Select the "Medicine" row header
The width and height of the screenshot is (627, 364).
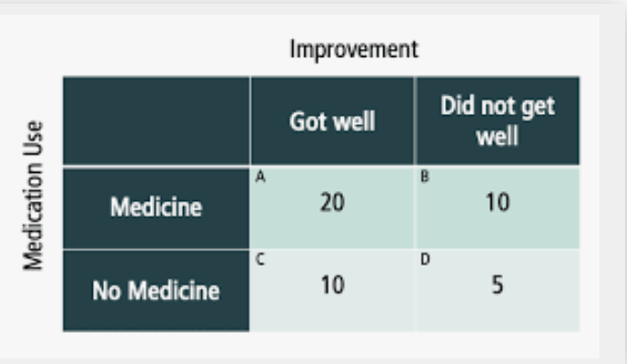click(x=156, y=209)
